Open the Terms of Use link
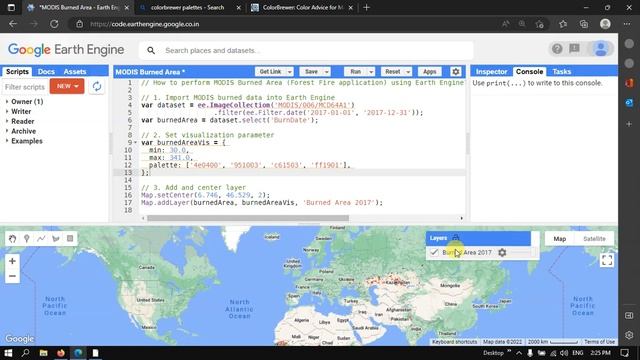 coord(599,342)
